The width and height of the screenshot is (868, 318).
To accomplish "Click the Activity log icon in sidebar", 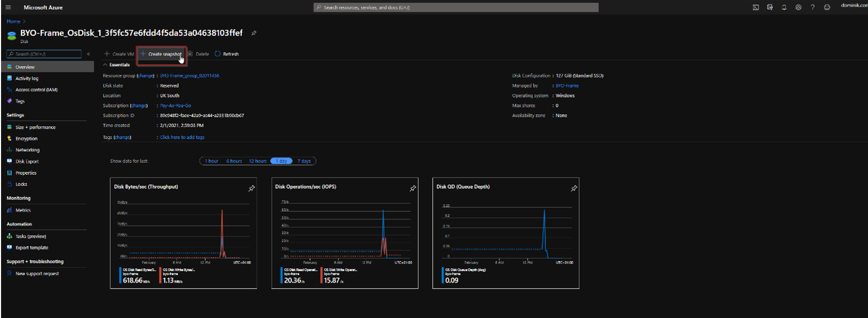I will (x=9, y=78).
